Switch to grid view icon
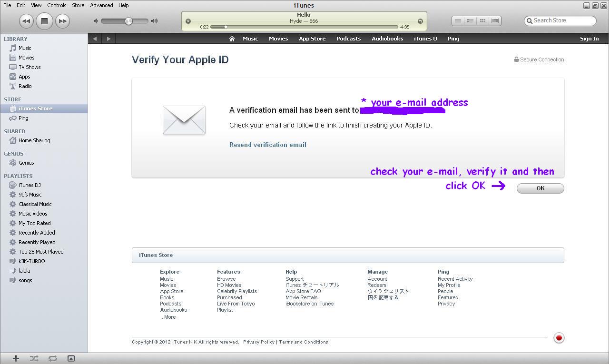This screenshot has width=610, height=364. pyautogui.click(x=482, y=20)
